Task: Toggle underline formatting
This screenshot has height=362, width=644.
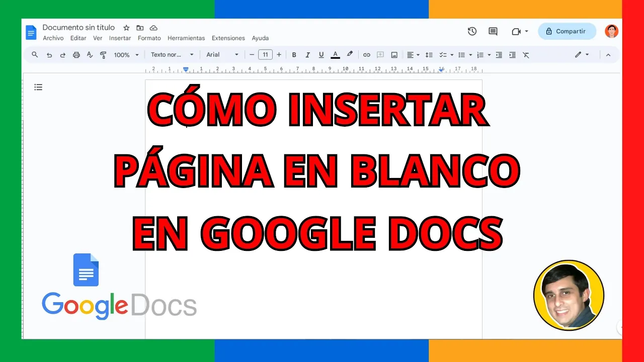Action: pos(321,55)
